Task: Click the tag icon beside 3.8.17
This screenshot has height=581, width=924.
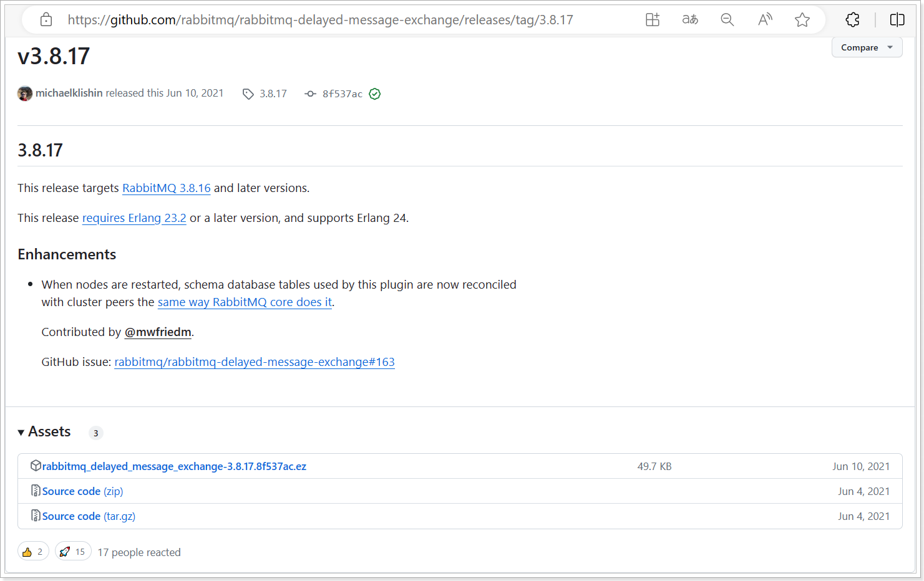Action: (248, 94)
